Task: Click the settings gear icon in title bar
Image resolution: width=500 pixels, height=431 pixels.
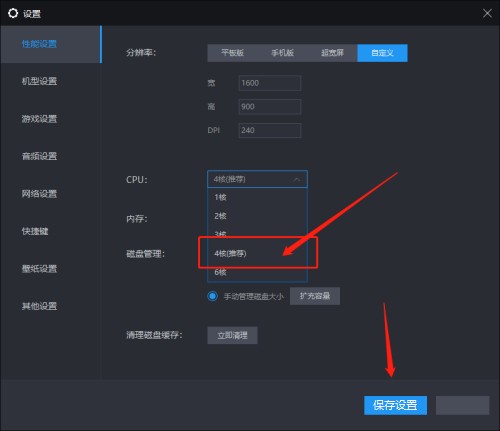Action: 13,13
